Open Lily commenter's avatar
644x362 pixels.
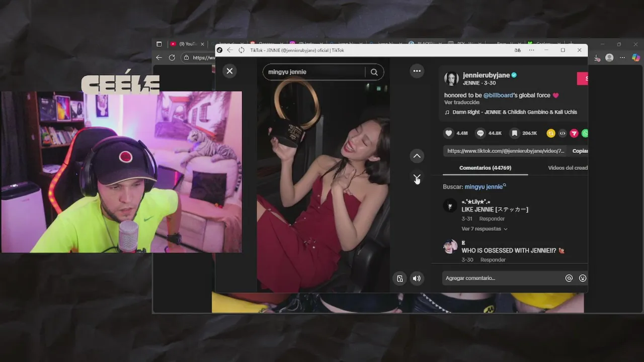point(450,206)
